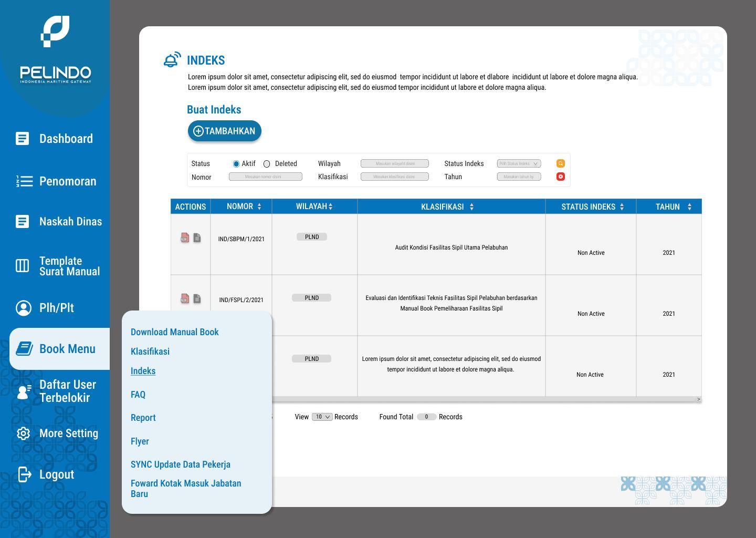Screen dimensions: 756x538
Task: Open Report in Book Menu
Action: 143,418
